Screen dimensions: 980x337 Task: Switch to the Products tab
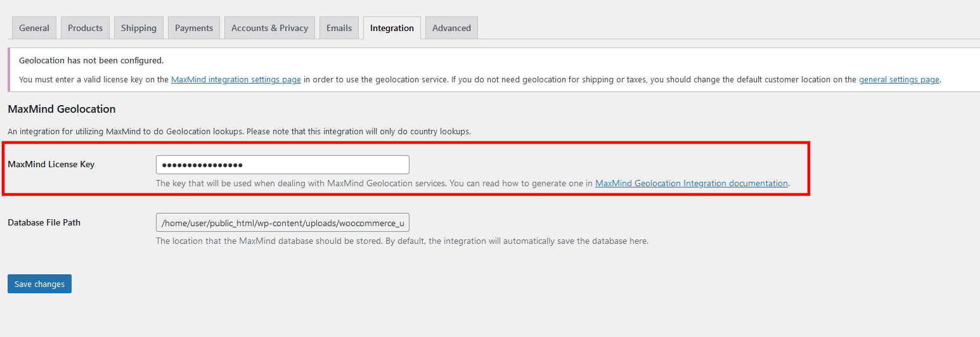(85, 28)
